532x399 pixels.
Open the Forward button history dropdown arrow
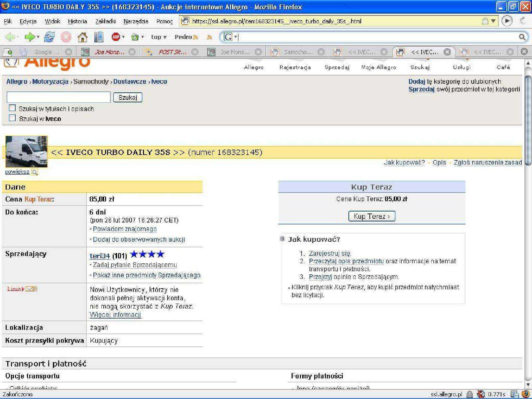pos(38,37)
